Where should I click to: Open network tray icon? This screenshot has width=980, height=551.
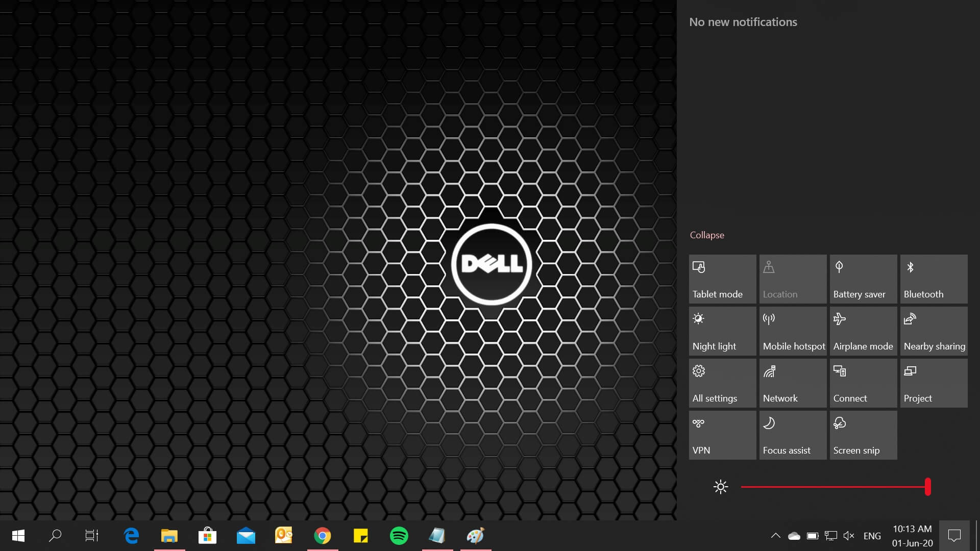tap(831, 536)
